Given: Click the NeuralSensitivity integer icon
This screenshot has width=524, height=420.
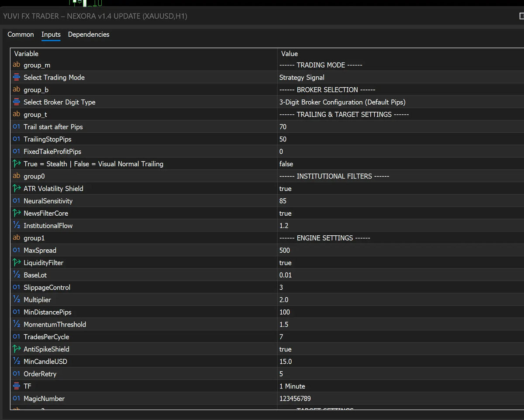Looking at the screenshot, I should pos(17,201).
